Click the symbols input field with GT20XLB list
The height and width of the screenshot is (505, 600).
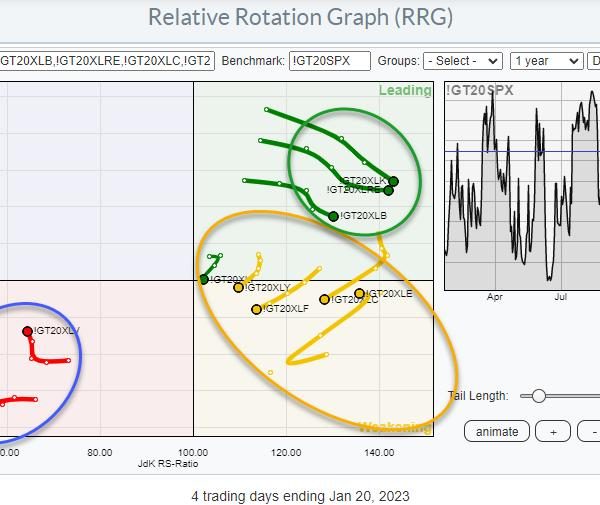click(x=106, y=61)
